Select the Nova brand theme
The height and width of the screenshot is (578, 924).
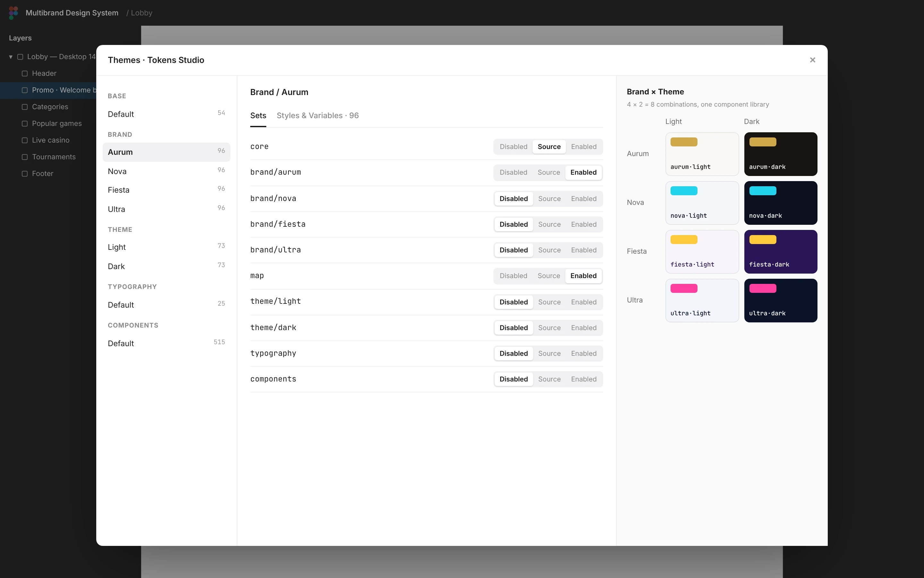click(167, 171)
